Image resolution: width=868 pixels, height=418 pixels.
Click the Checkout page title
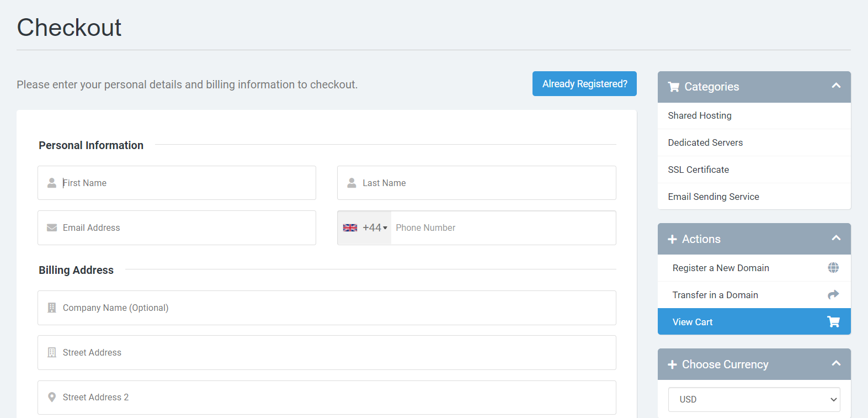pyautogui.click(x=69, y=28)
